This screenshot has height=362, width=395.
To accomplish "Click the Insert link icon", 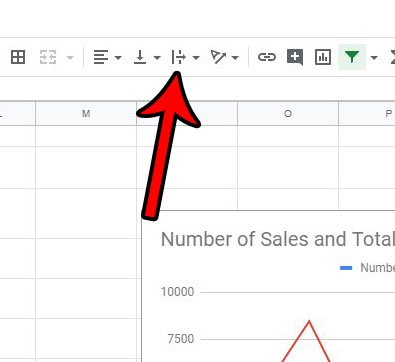I will click(267, 57).
